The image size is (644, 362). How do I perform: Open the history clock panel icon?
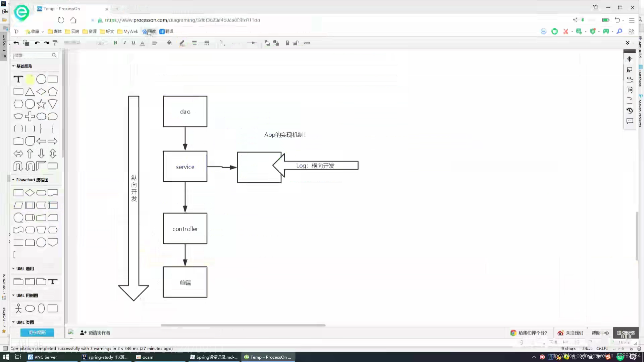click(630, 111)
